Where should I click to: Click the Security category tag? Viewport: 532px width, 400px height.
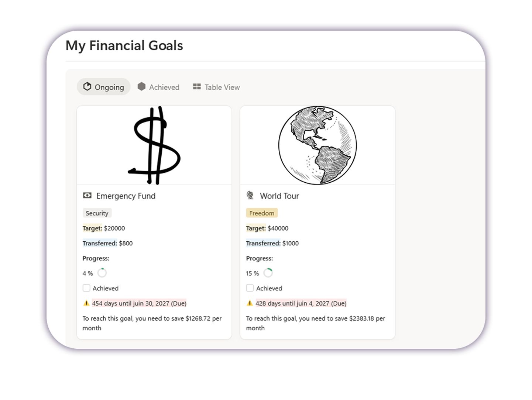(x=97, y=213)
